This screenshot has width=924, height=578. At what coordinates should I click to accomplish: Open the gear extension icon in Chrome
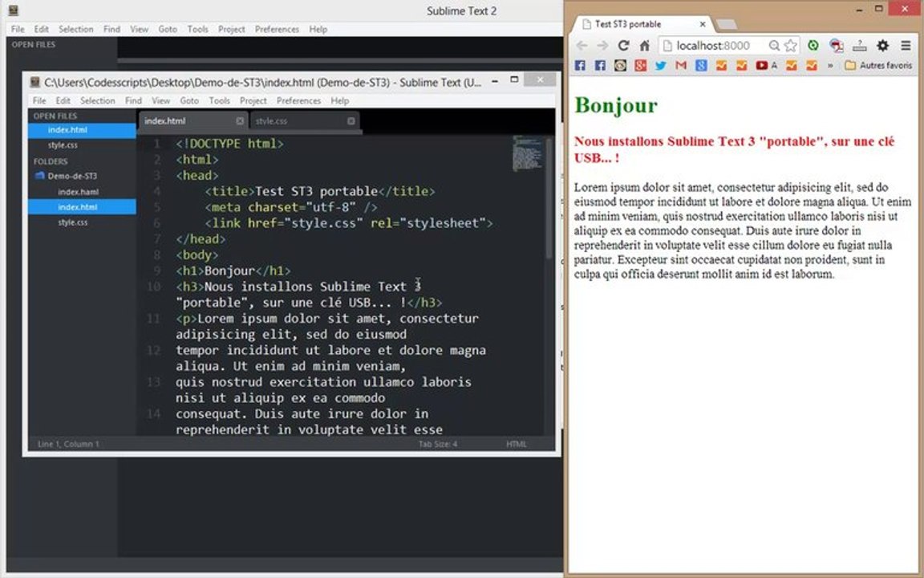[x=882, y=46]
